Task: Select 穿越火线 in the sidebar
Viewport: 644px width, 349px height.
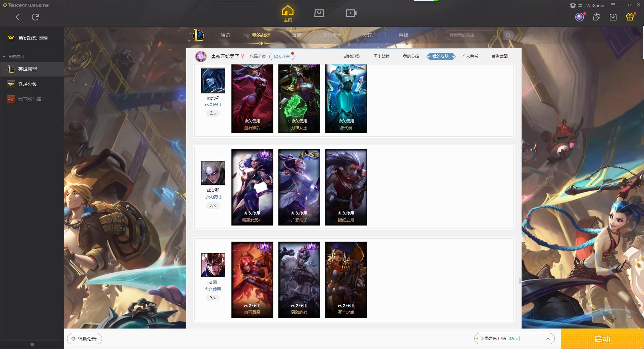Action: pyautogui.click(x=32, y=84)
